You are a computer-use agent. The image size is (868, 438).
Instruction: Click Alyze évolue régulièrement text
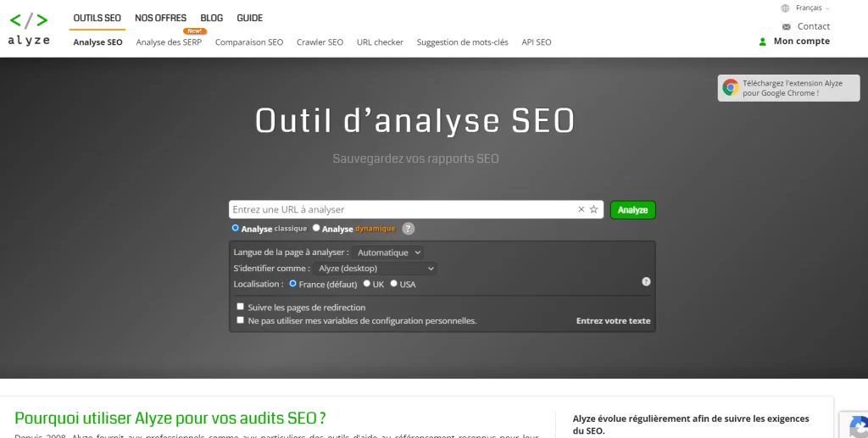point(691,424)
